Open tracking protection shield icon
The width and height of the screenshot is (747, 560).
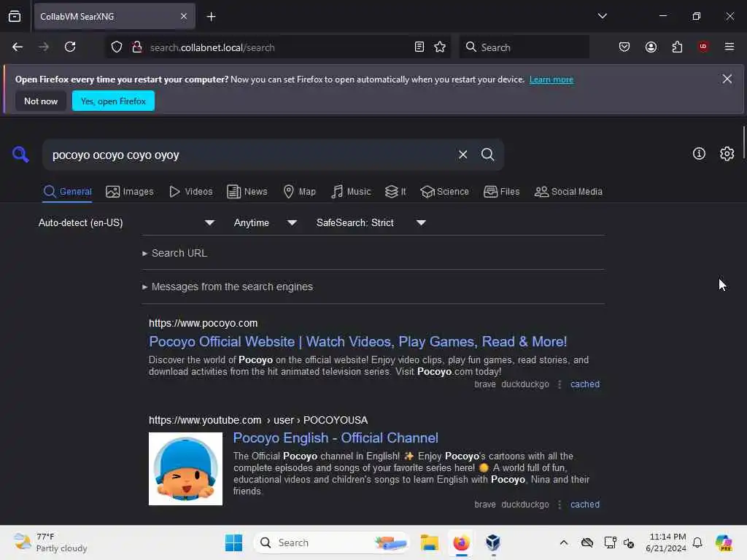coord(117,47)
